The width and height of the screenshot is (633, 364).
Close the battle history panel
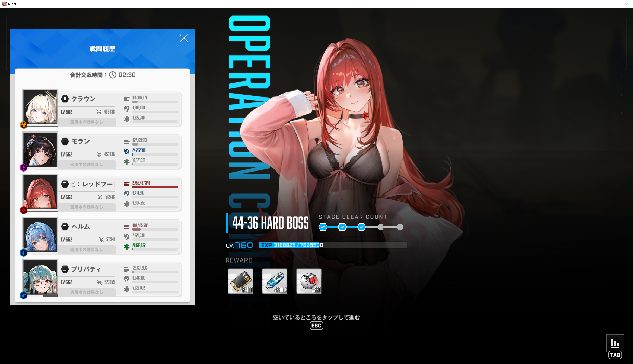tap(184, 38)
